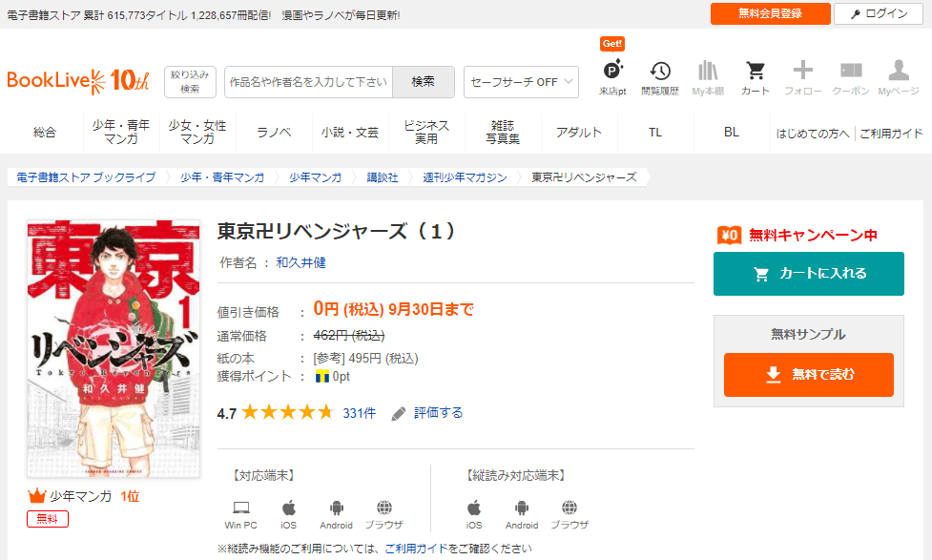Open the 絞り込み検索 filter search
The width and height of the screenshot is (932, 560).
(190, 82)
